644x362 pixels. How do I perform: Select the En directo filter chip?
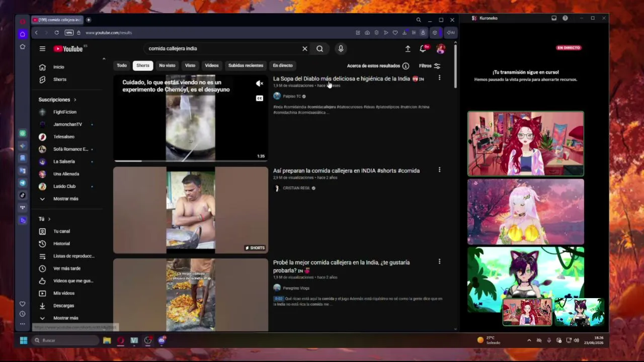tap(283, 65)
